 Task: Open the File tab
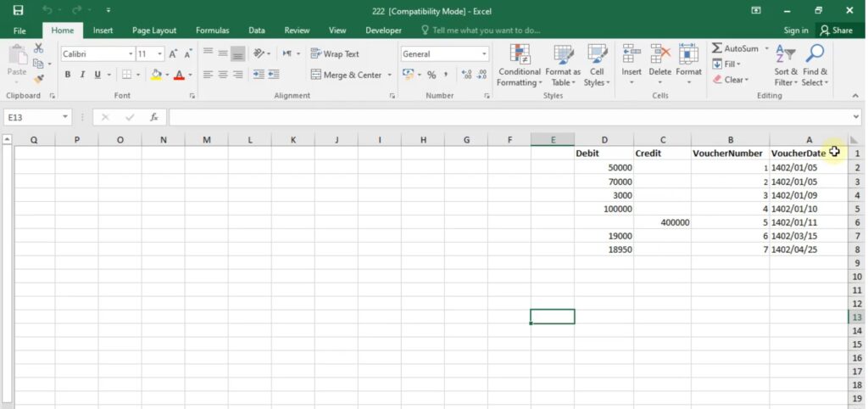pyautogui.click(x=19, y=31)
